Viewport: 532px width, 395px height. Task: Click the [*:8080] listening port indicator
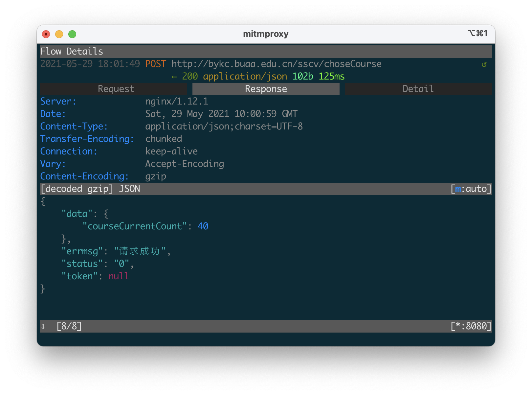[471, 326]
